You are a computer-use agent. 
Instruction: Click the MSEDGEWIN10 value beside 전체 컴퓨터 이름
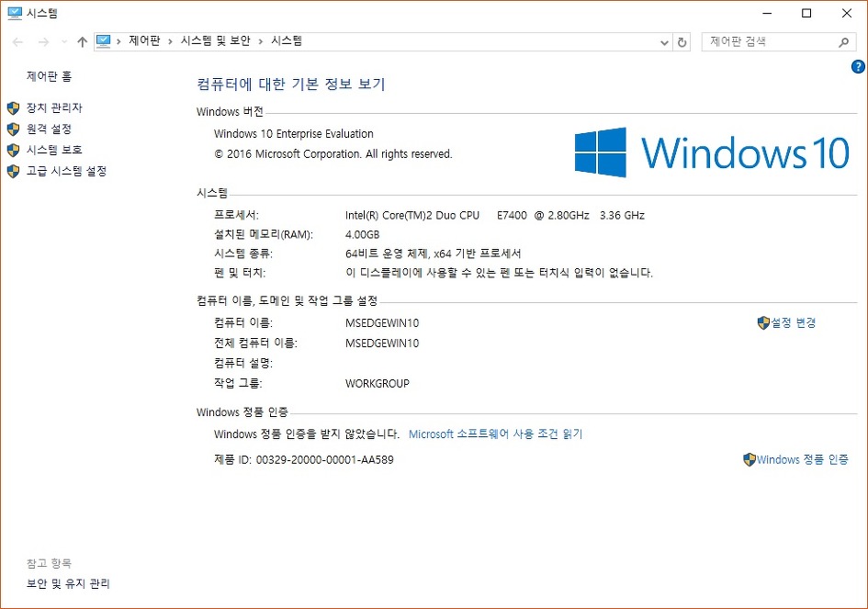382,344
